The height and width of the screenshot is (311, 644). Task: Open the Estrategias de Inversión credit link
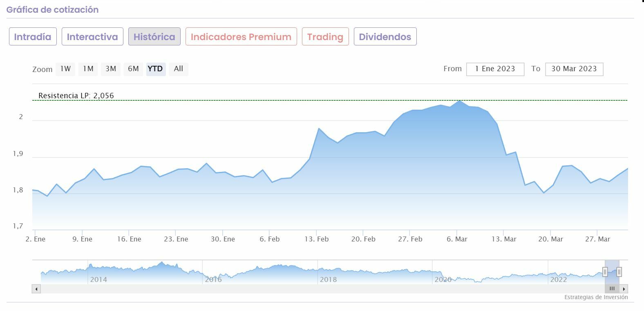point(596,297)
